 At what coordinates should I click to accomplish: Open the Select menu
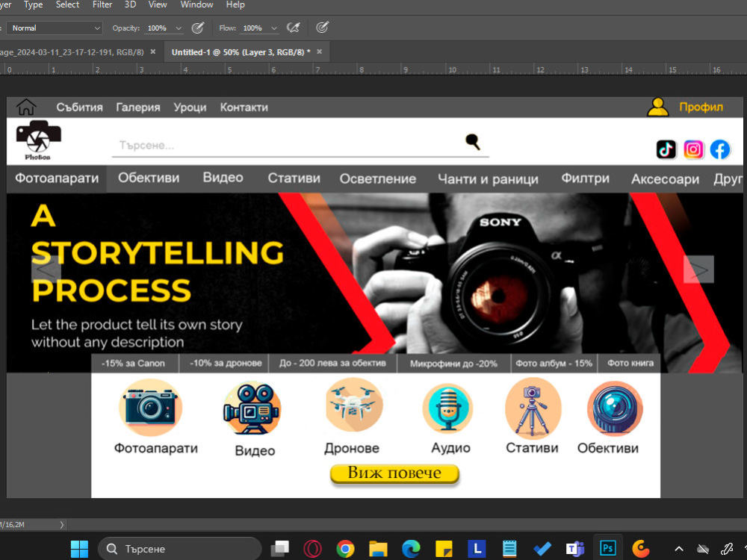(x=67, y=4)
